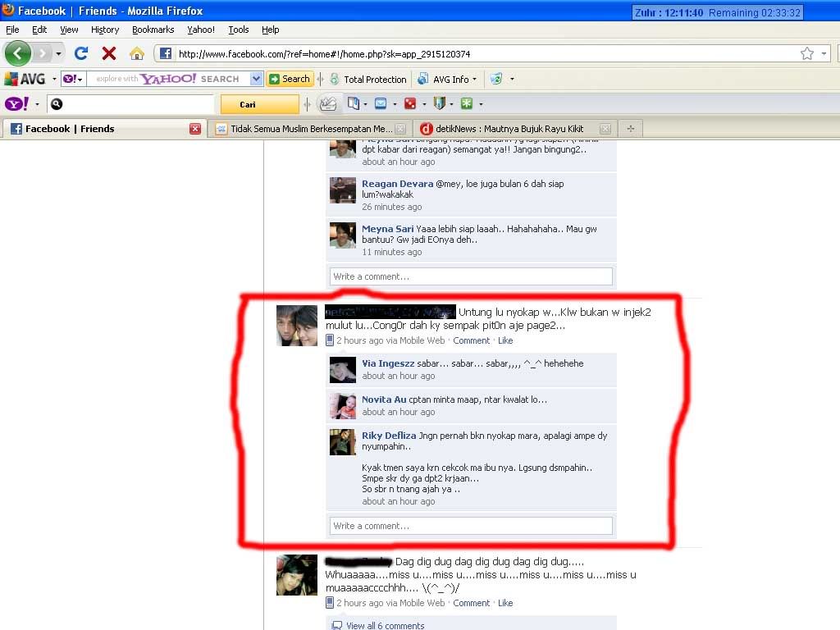The height and width of the screenshot is (630, 840).
Task: Click the AVG Yahoo! Search text box
Action: point(168,79)
